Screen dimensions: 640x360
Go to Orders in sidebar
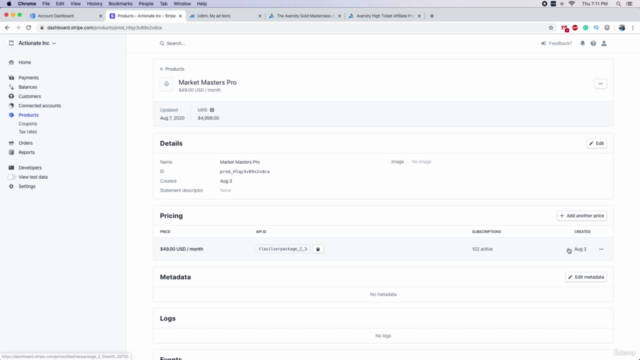pos(25,143)
